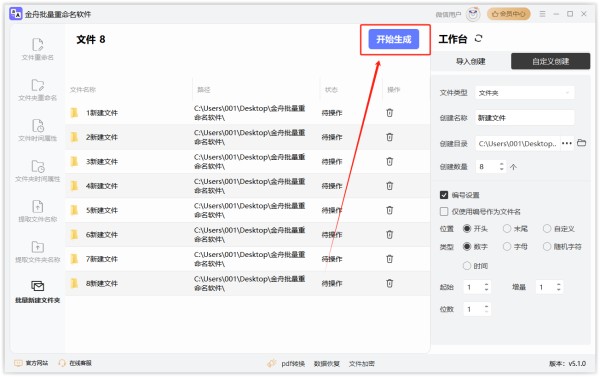Screen dimensions: 600x377
Task: Open the 文件夹时间属性 sidebar tool
Action: tap(38, 171)
